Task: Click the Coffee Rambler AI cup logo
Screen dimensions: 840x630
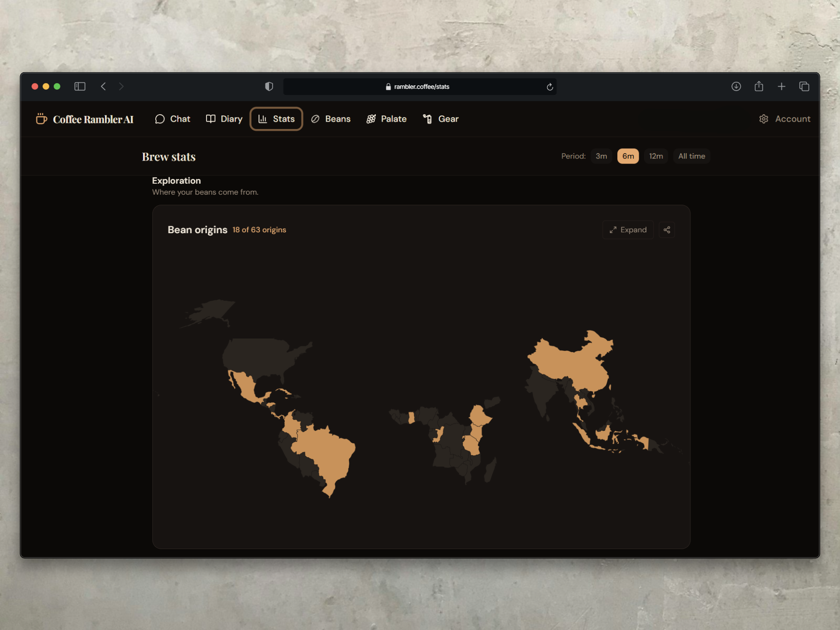Action: coord(41,119)
